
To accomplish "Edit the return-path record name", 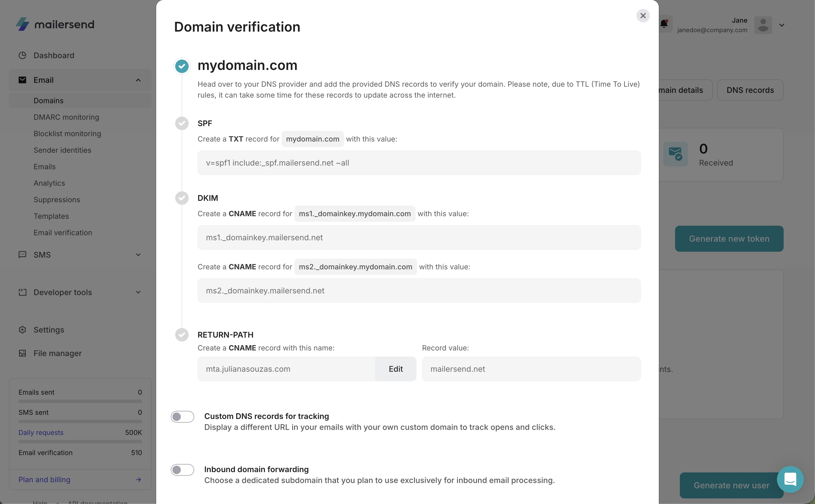I will click(x=395, y=369).
